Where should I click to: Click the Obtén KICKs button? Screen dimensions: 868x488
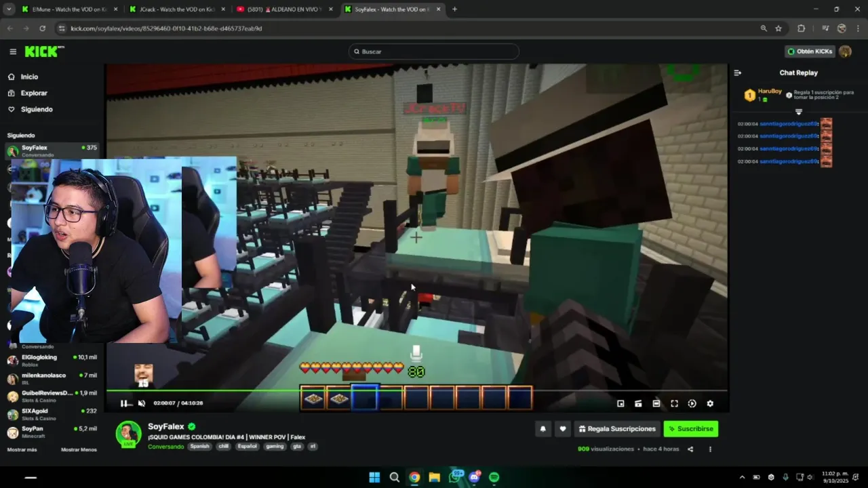coord(810,52)
